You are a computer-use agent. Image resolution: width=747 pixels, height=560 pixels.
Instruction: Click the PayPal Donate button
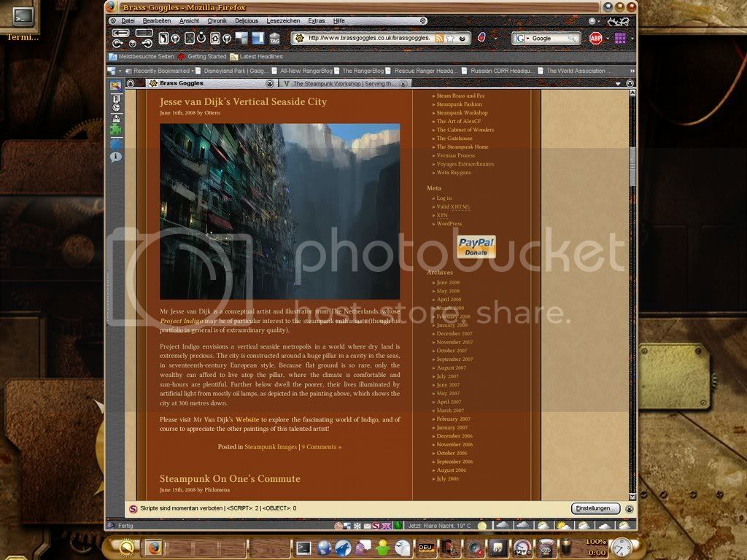point(476,246)
